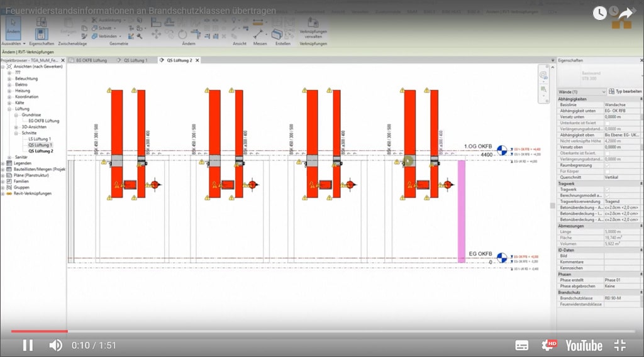Screen dimensions: 644x357
Task: Select the Ändern modify cursor tool
Action: coord(13,27)
